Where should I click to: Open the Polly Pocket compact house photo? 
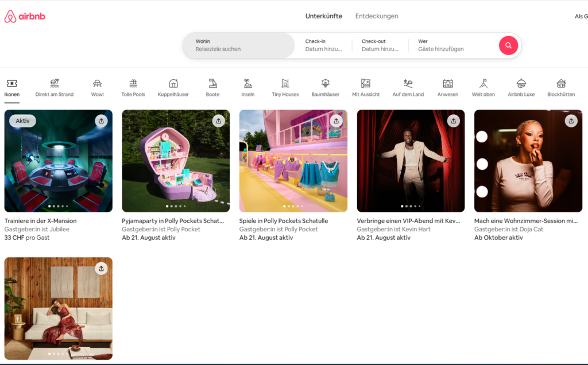(x=176, y=161)
